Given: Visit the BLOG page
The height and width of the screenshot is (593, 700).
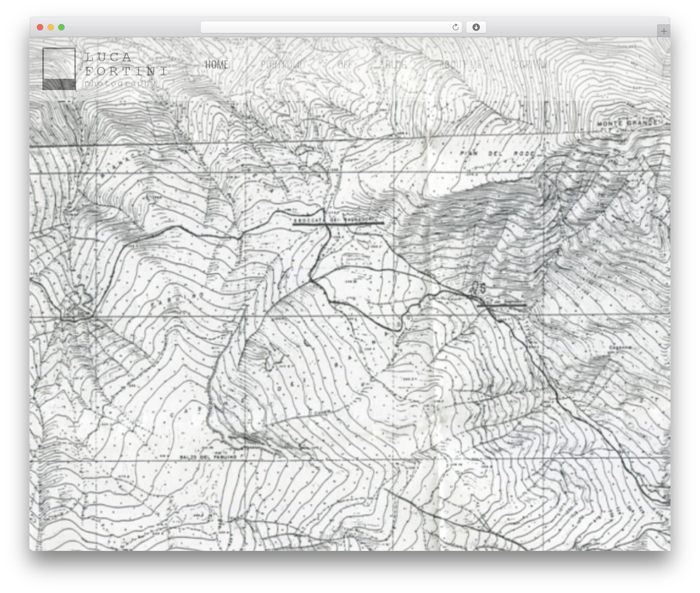Looking at the screenshot, I should (x=395, y=65).
